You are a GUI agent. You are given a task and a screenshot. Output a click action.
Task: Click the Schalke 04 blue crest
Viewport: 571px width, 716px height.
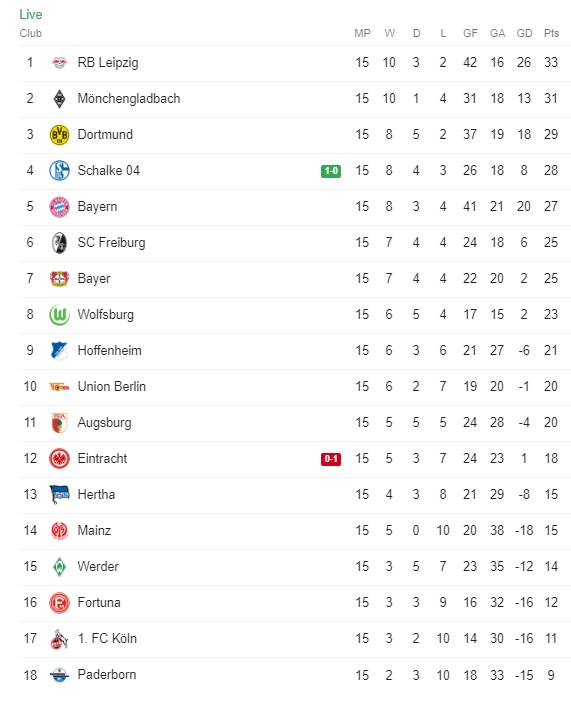coord(59,171)
